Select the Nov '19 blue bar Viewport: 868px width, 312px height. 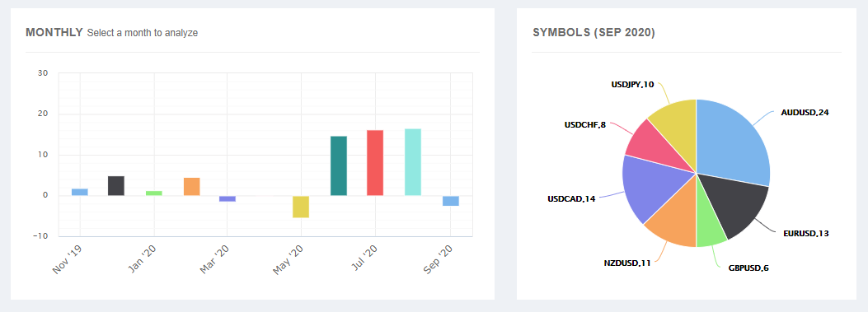80,192
